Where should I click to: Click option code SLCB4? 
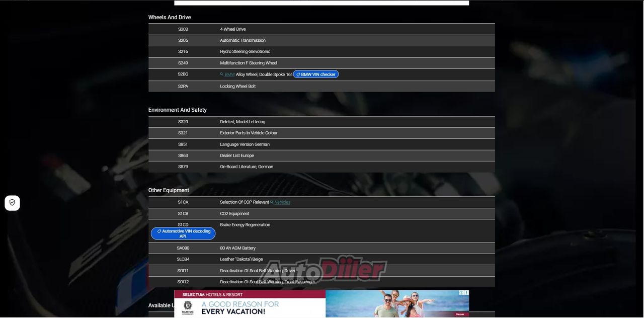[183, 259]
